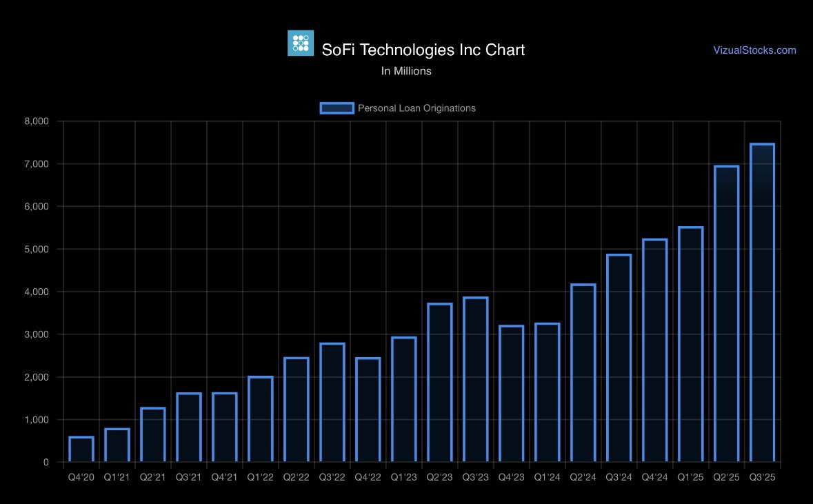Select the Q2'23 bar
The image size is (813, 504).
pos(440,383)
